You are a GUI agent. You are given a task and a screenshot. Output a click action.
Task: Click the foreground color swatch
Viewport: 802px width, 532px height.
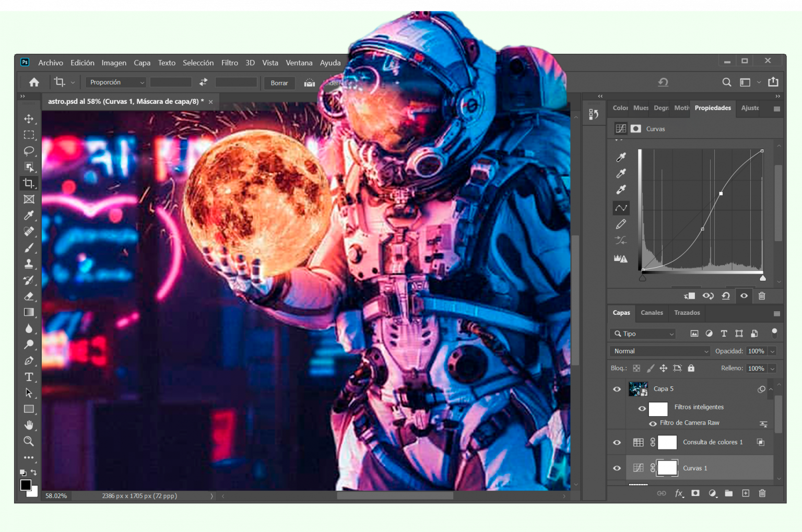25,486
